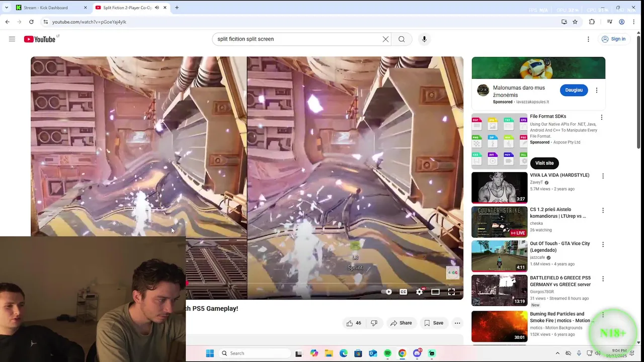Screen dimensions: 644x362
Task: Open more actions menu beside Save
Action: pyautogui.click(x=457, y=323)
